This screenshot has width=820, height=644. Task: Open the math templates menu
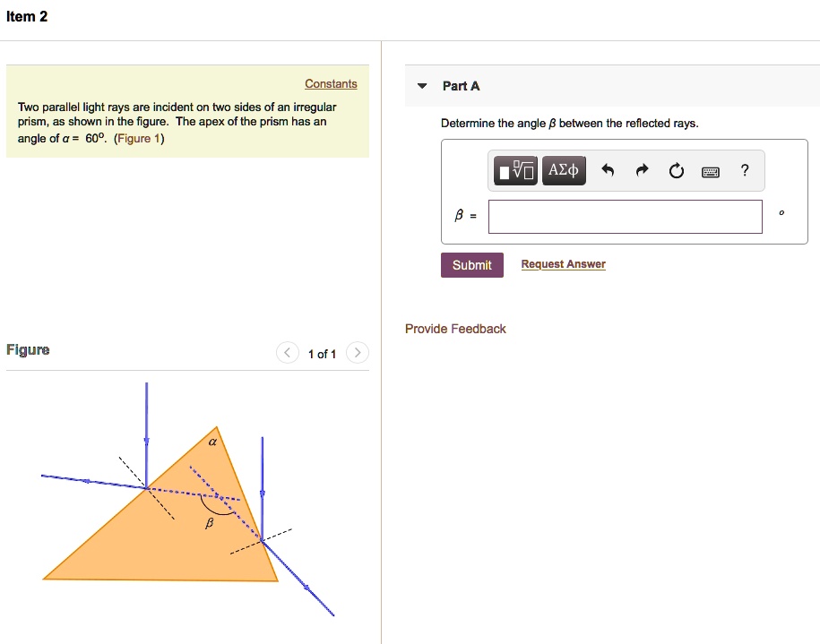tap(514, 170)
